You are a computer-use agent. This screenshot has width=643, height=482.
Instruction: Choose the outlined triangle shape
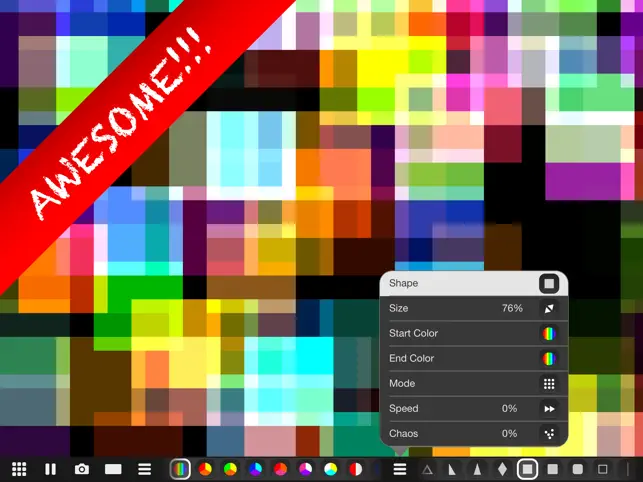[x=427, y=469]
